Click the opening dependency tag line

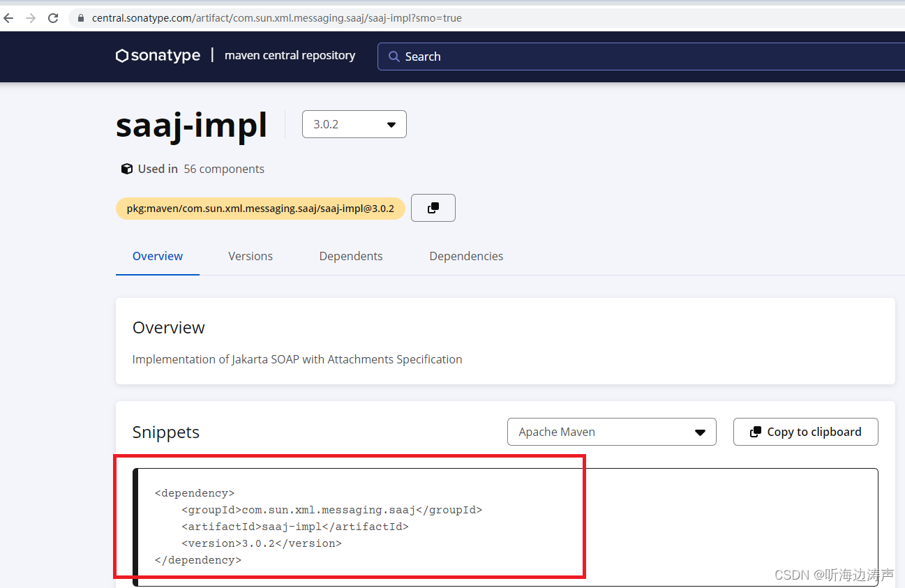tap(195, 493)
